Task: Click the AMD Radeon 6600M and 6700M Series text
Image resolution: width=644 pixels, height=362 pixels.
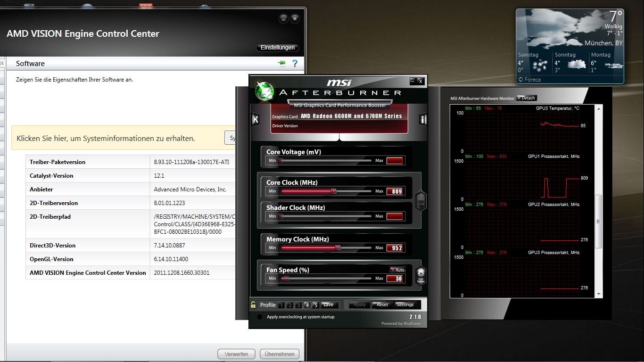Action: click(x=351, y=116)
